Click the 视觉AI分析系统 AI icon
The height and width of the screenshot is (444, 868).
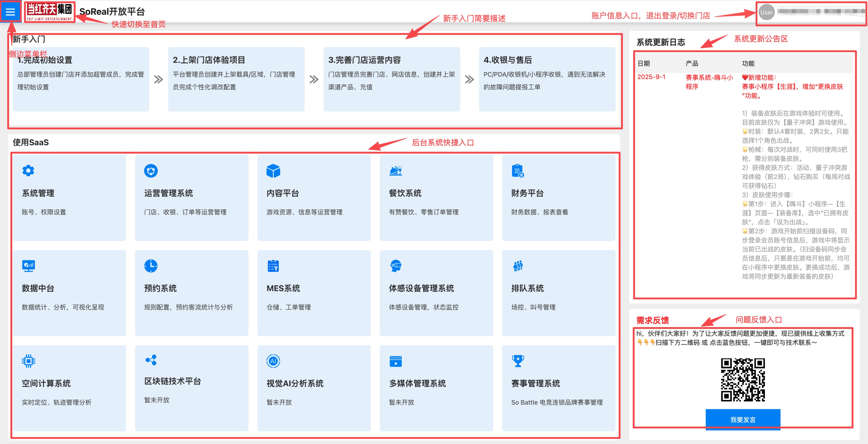(273, 361)
